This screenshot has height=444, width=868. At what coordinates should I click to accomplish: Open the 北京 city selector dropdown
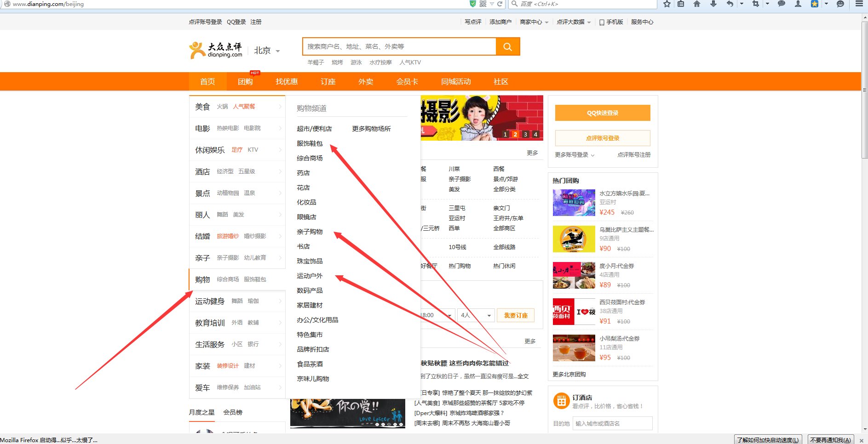pos(266,51)
